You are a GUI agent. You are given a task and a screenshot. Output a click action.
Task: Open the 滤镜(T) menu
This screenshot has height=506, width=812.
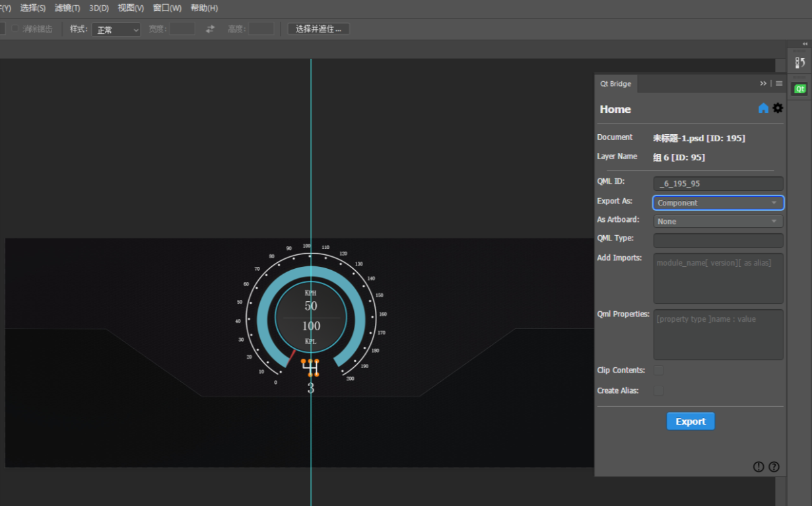[x=67, y=8]
